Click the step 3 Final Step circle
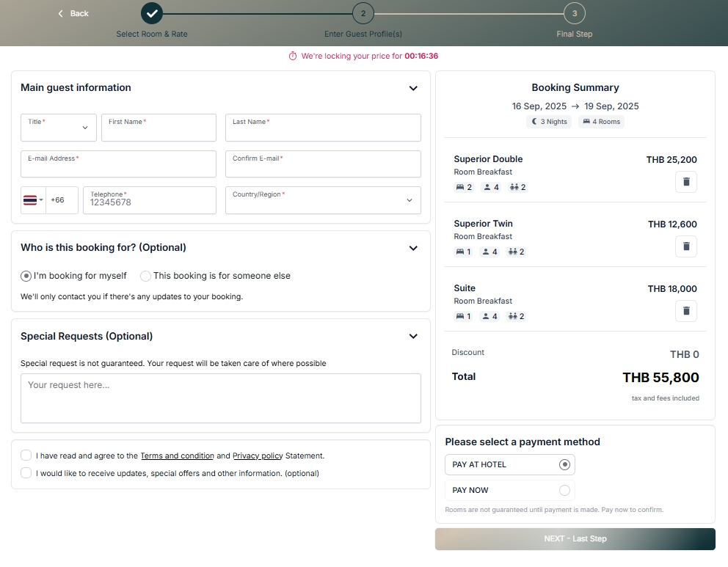 coord(574,13)
